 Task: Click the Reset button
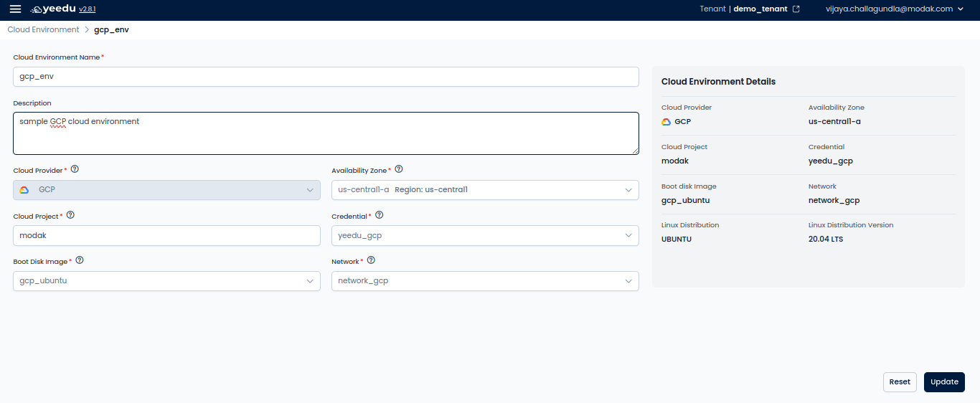pyautogui.click(x=900, y=382)
